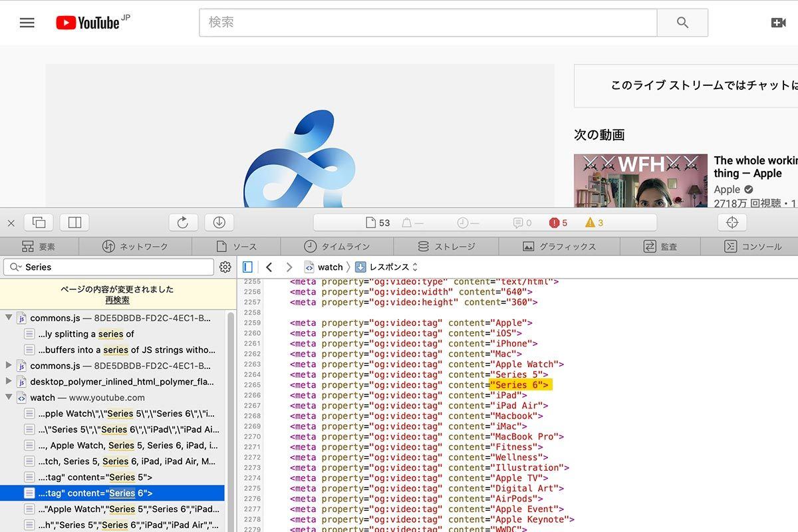The height and width of the screenshot is (532, 798).
Task: Select result starting "..."Apple Watch","Series 5"
Action: (x=112, y=509)
